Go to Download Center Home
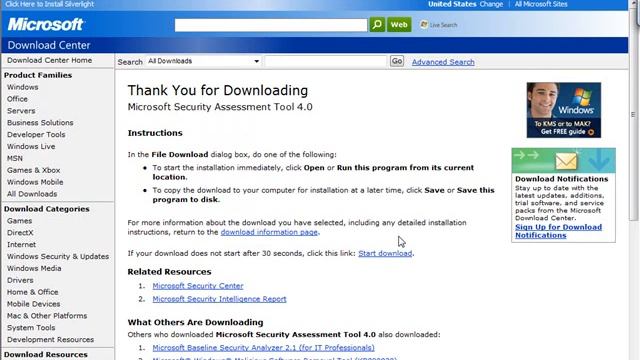Image resolution: width=640 pixels, height=360 pixels. pyautogui.click(x=49, y=60)
